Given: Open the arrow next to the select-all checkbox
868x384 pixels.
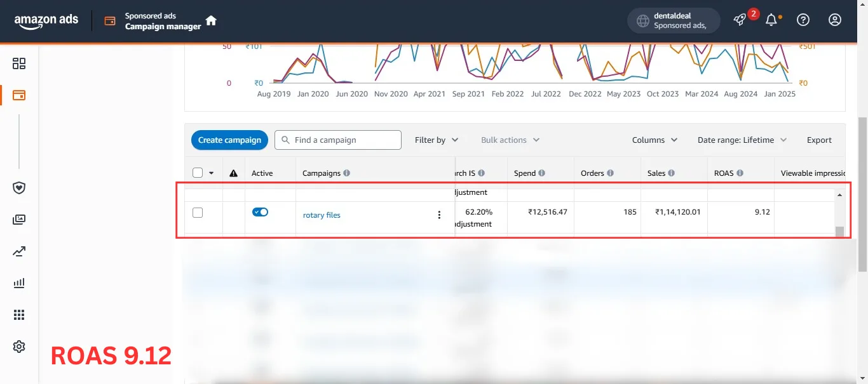Looking at the screenshot, I should 211,173.
